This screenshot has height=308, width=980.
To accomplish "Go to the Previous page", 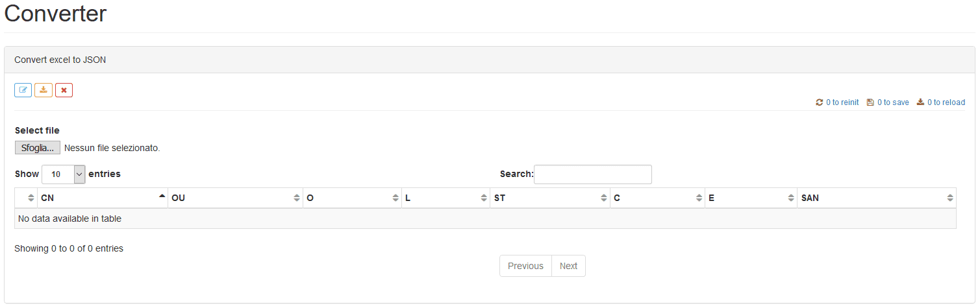I will pyautogui.click(x=525, y=266).
